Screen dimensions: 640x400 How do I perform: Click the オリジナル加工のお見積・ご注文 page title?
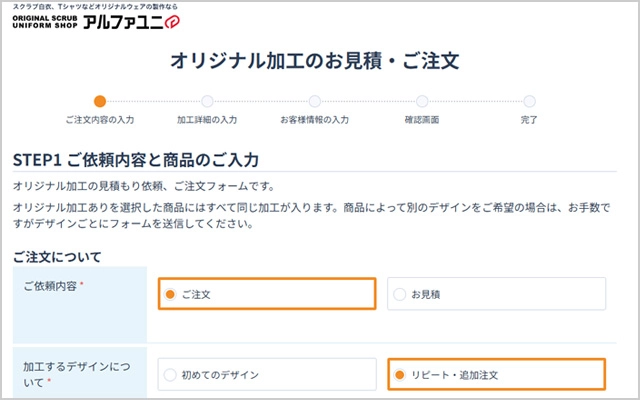point(314,60)
